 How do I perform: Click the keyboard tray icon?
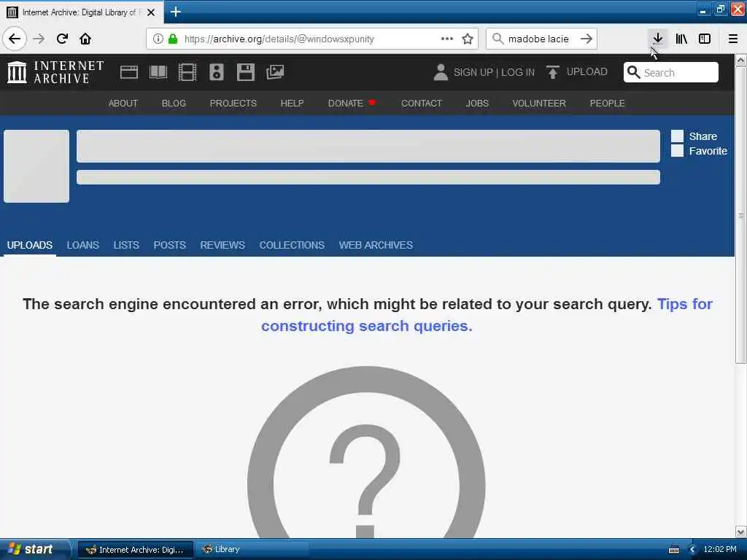[674, 550]
